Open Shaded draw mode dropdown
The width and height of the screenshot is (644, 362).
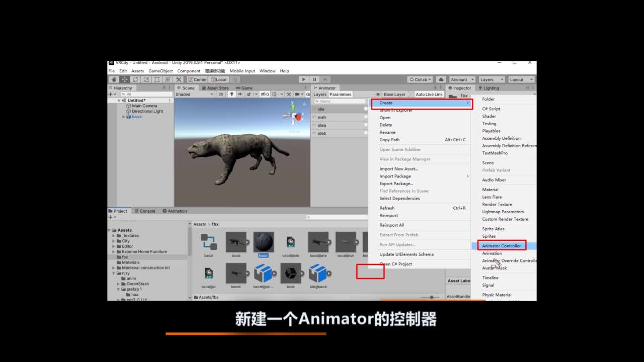[x=194, y=94]
